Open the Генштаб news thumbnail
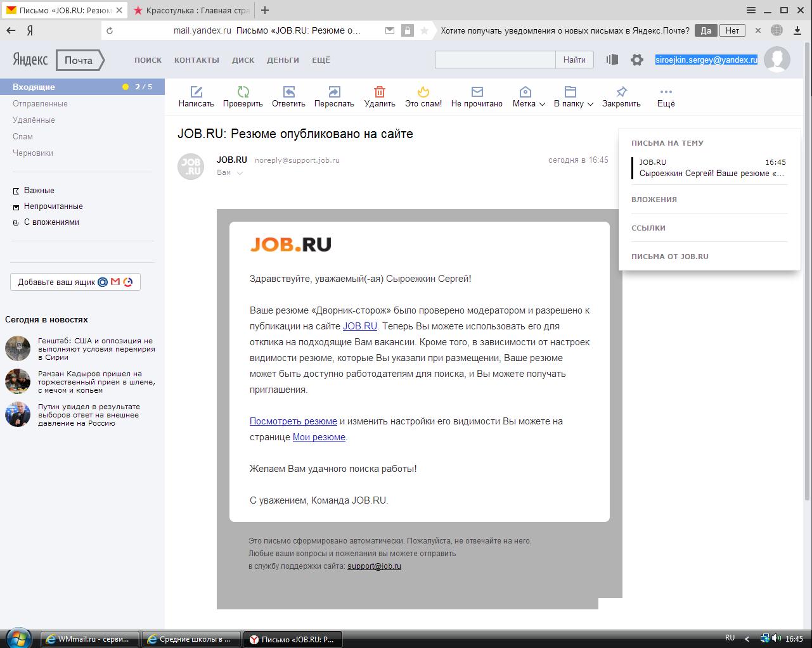The width and height of the screenshot is (812, 648). click(x=18, y=348)
